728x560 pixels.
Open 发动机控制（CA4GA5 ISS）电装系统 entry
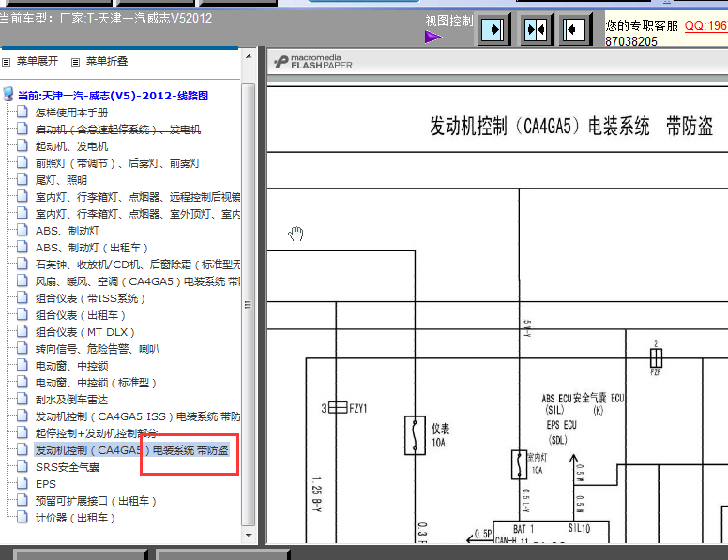pyautogui.click(x=138, y=416)
